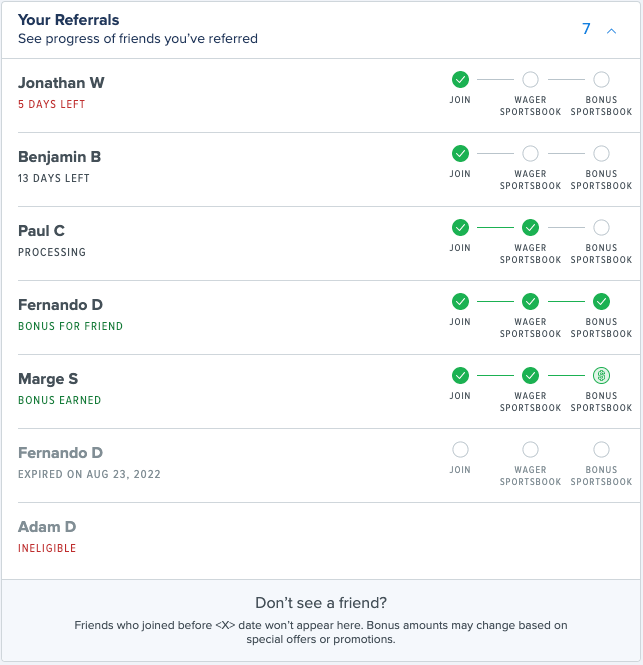Click the Your Referrals header title
This screenshot has width=643, height=665.
68,20
